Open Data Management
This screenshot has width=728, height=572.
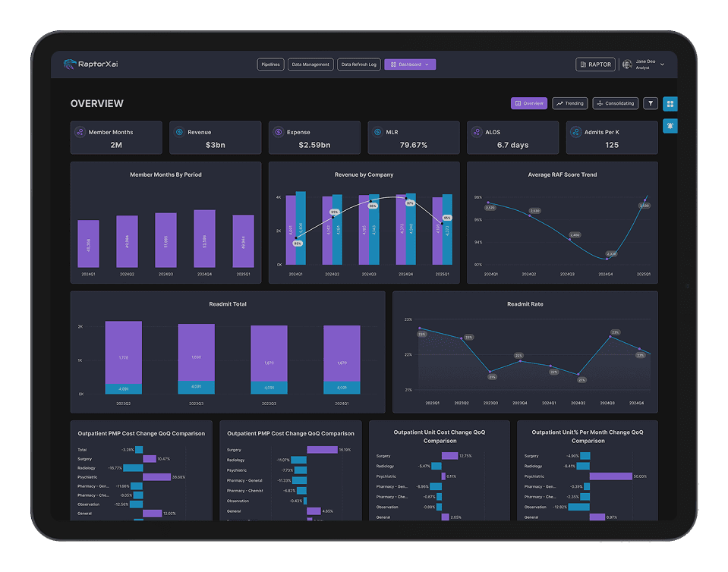click(x=310, y=64)
